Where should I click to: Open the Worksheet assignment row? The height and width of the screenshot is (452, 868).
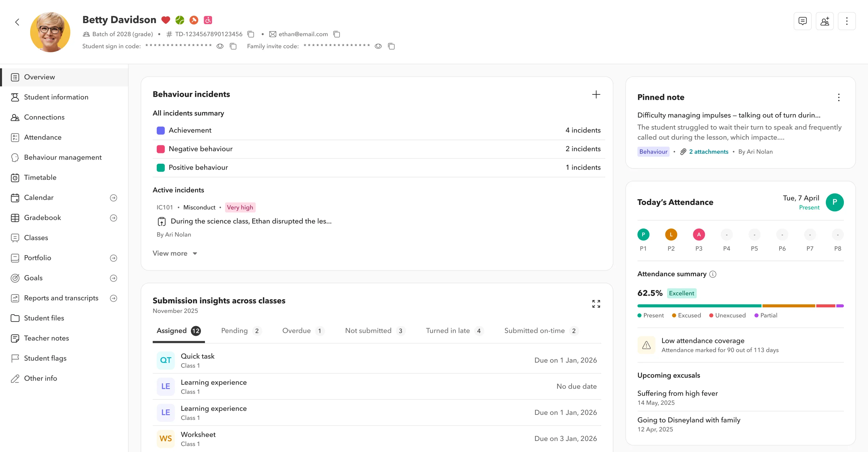[x=376, y=439]
